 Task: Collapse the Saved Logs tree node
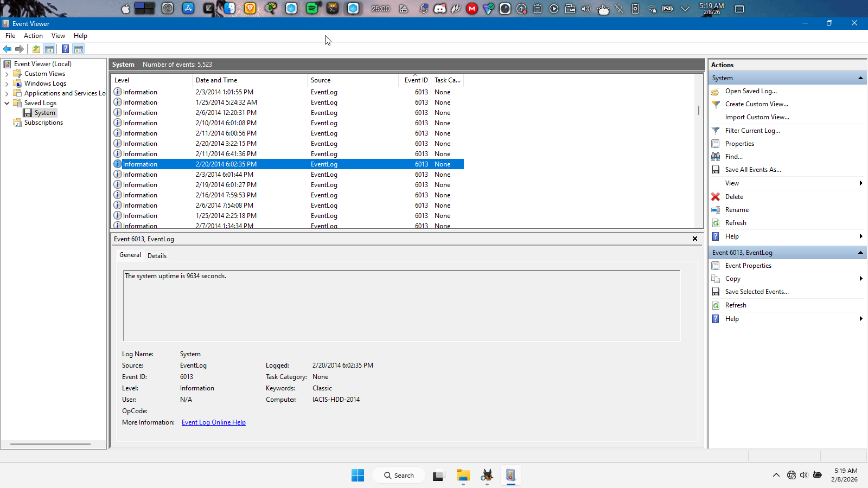[x=7, y=103]
